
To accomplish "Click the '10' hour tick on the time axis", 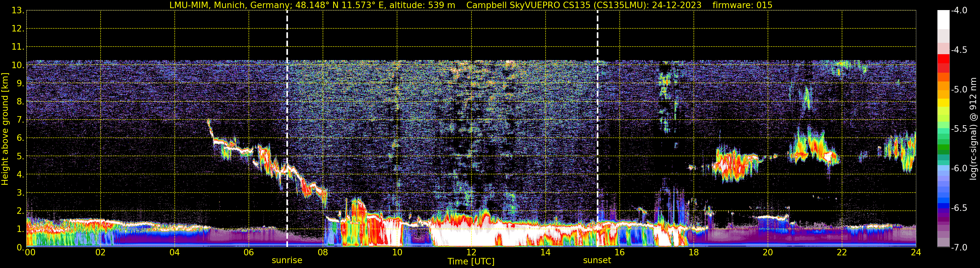I will click(397, 252).
